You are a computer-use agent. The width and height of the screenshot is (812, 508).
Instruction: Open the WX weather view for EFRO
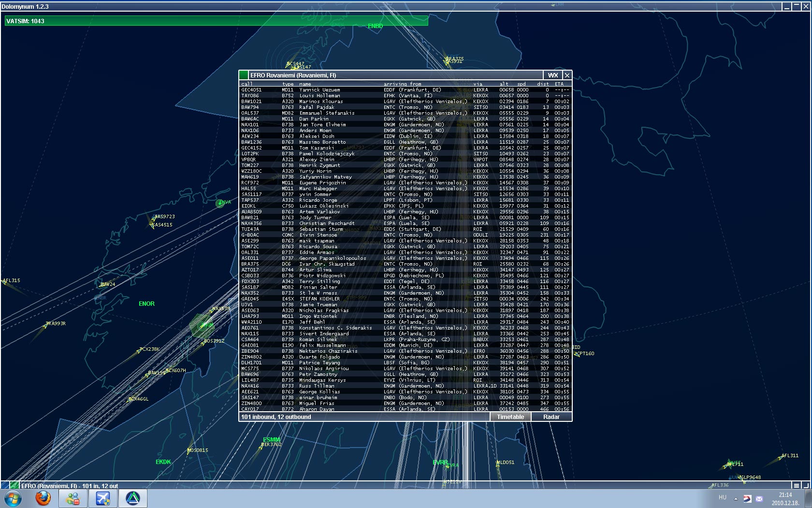coord(553,75)
